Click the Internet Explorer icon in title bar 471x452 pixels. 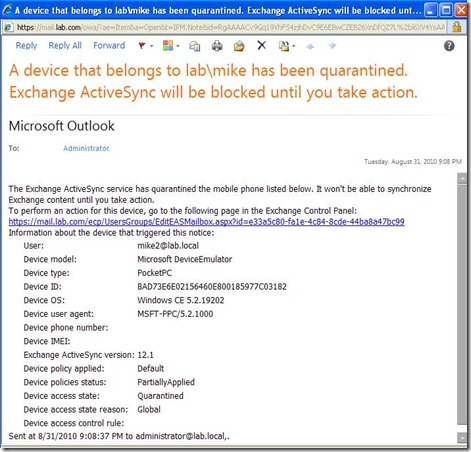[7, 10]
